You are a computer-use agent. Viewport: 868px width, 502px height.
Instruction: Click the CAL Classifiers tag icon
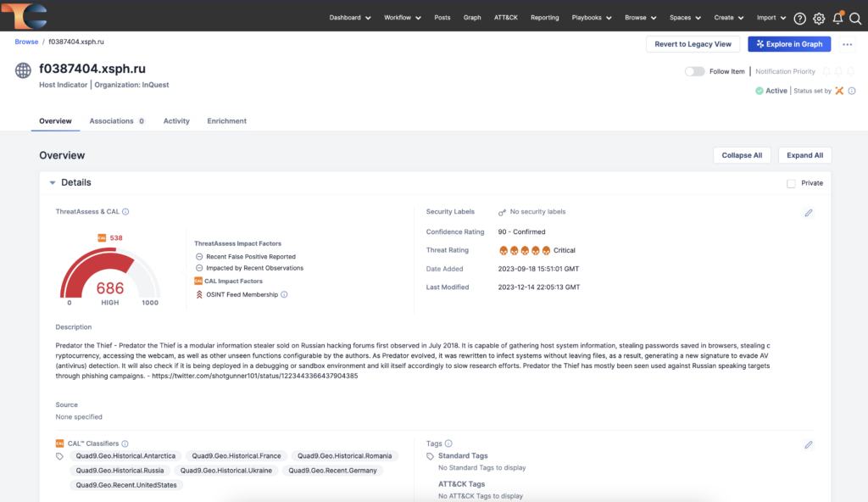(x=60, y=456)
